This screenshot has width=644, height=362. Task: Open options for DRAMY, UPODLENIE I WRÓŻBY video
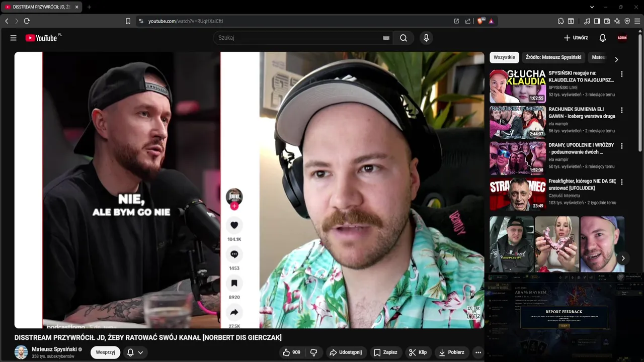click(621, 146)
